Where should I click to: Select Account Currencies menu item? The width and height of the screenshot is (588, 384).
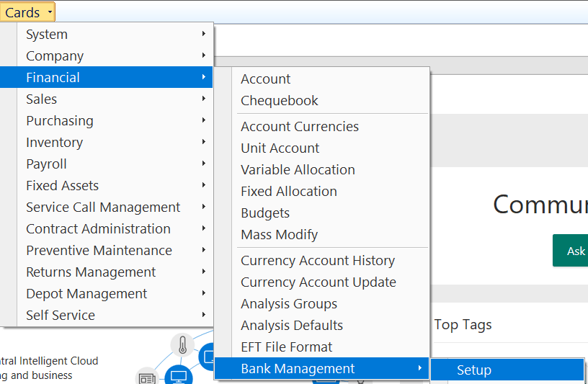coord(300,127)
